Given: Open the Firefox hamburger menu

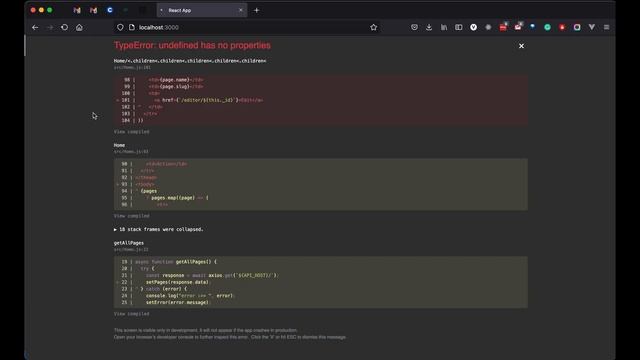Looking at the screenshot, I should (607, 27).
